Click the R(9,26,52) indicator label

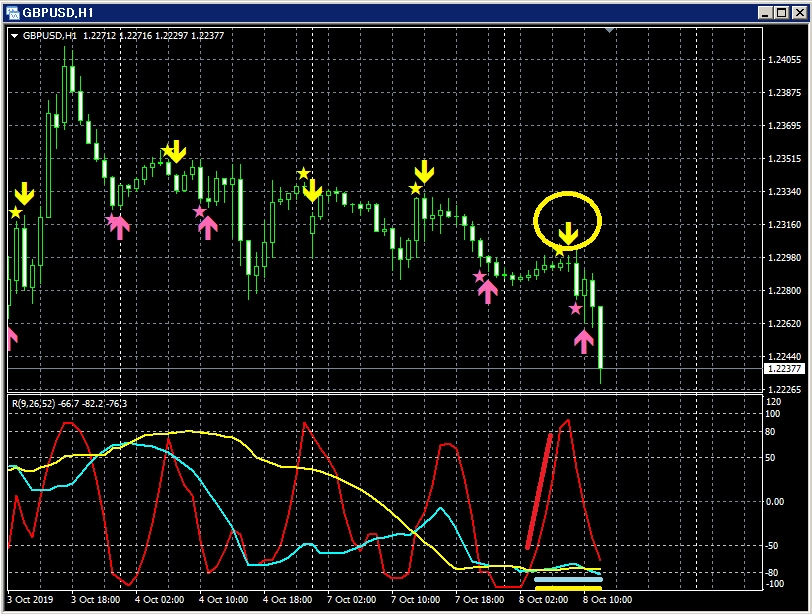point(68,403)
